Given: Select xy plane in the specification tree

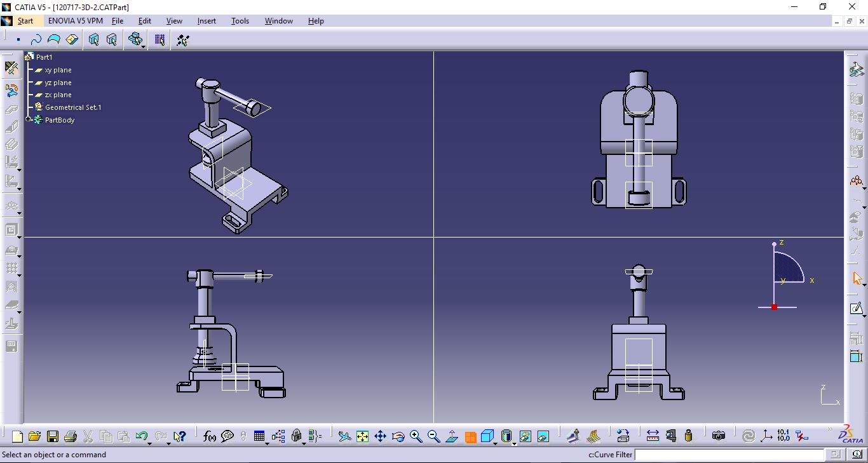Looking at the screenshot, I should tap(58, 70).
